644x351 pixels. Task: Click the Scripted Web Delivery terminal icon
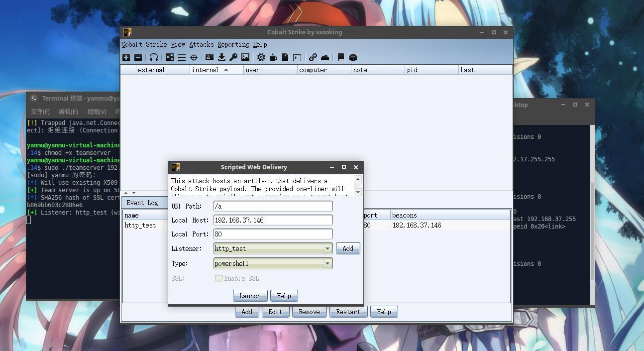click(x=297, y=58)
